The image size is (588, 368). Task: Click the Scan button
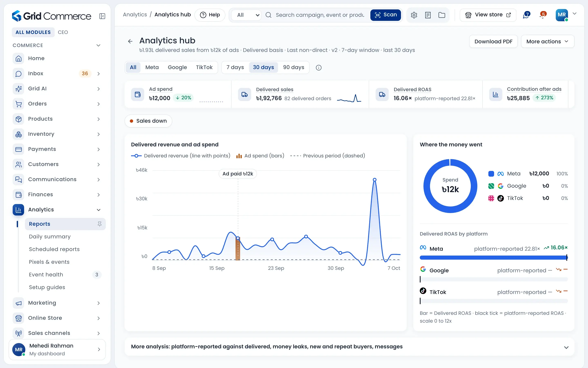point(386,15)
